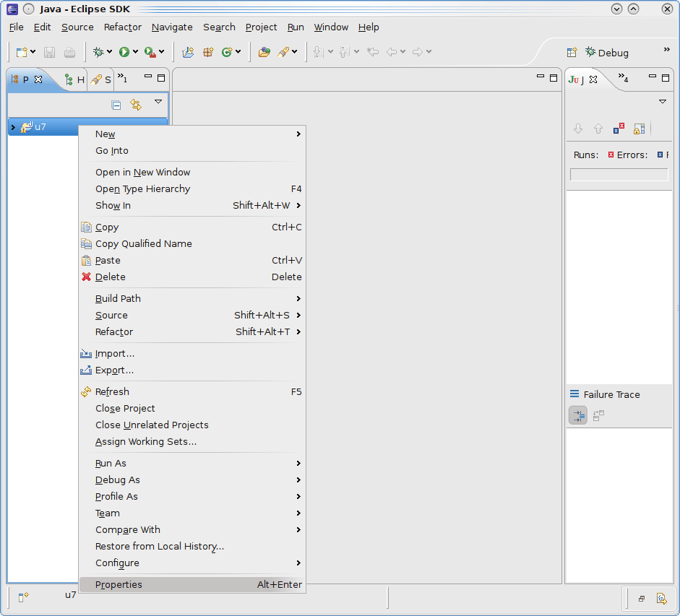Viewport: 680px width, 616px height.
Task: Toggle Filter Stack Trace in Failure Trace
Action: coord(578,416)
